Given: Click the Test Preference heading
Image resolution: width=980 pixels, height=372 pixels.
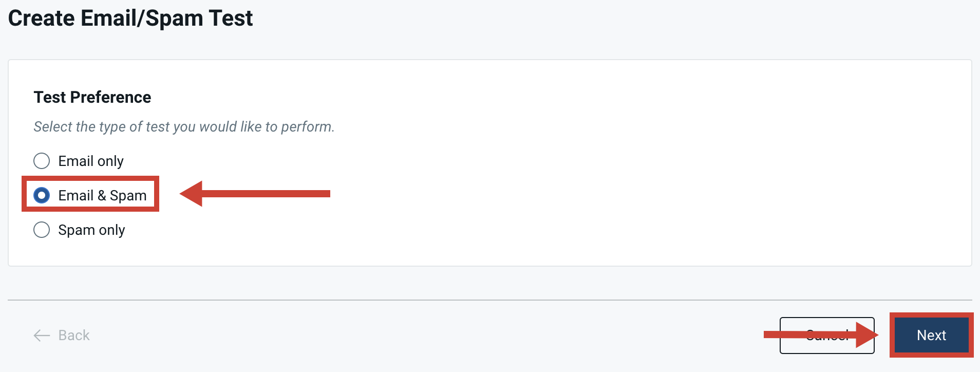Looking at the screenshot, I should click(92, 97).
